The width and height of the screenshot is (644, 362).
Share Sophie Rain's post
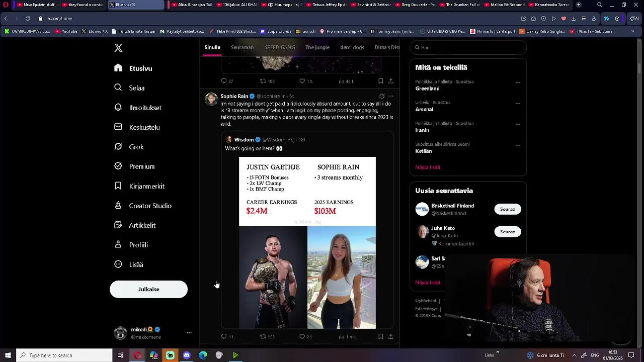(390, 336)
